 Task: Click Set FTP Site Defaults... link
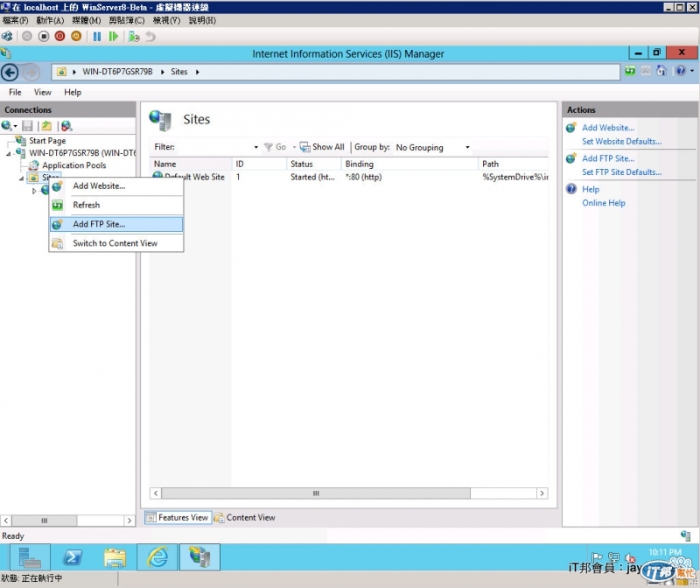point(621,172)
